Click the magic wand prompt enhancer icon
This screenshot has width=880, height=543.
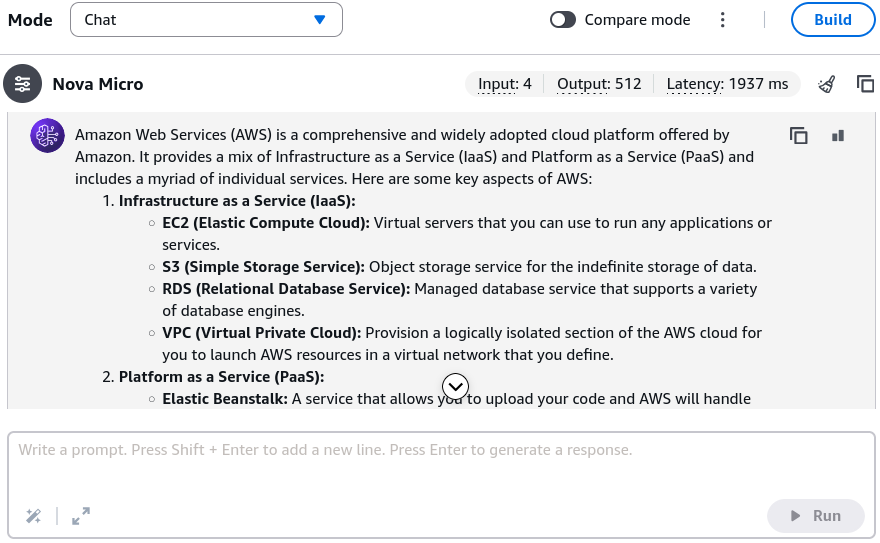click(x=34, y=516)
